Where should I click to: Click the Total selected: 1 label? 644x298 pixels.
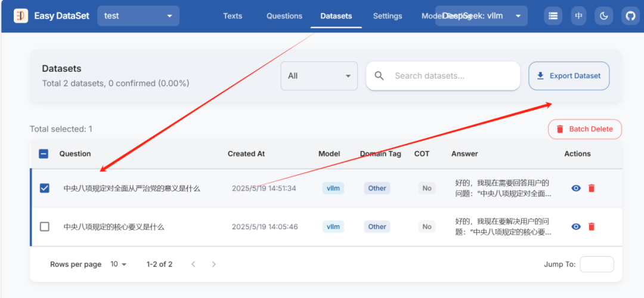click(x=61, y=129)
